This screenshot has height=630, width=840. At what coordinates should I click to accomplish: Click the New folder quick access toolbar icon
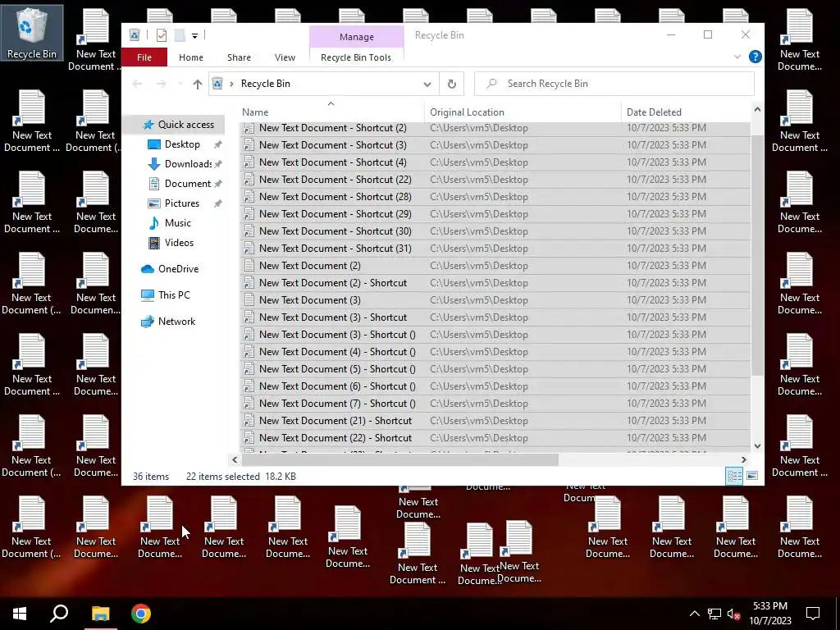(x=180, y=36)
